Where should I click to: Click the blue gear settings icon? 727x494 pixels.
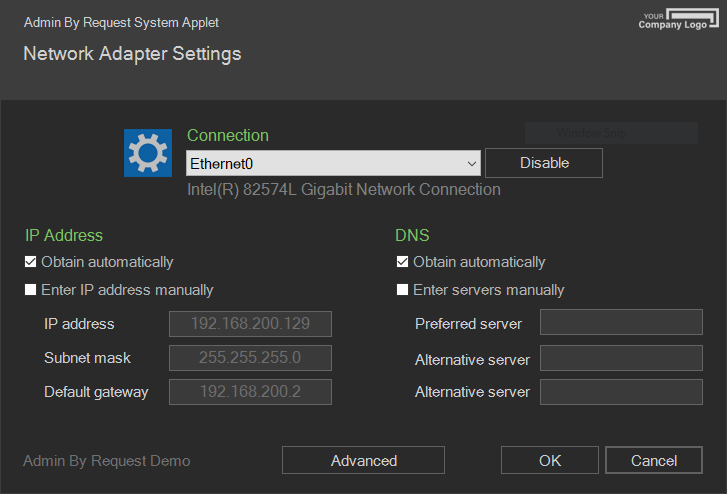148,153
